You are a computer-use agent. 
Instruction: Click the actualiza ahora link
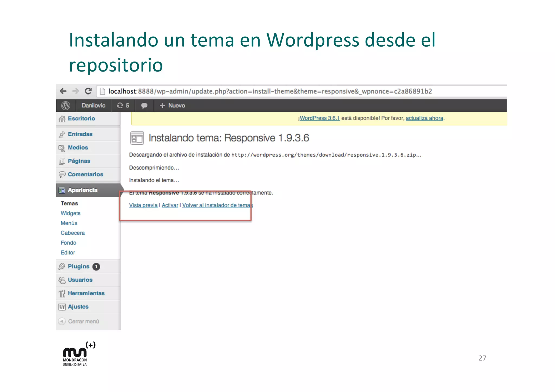coord(424,118)
